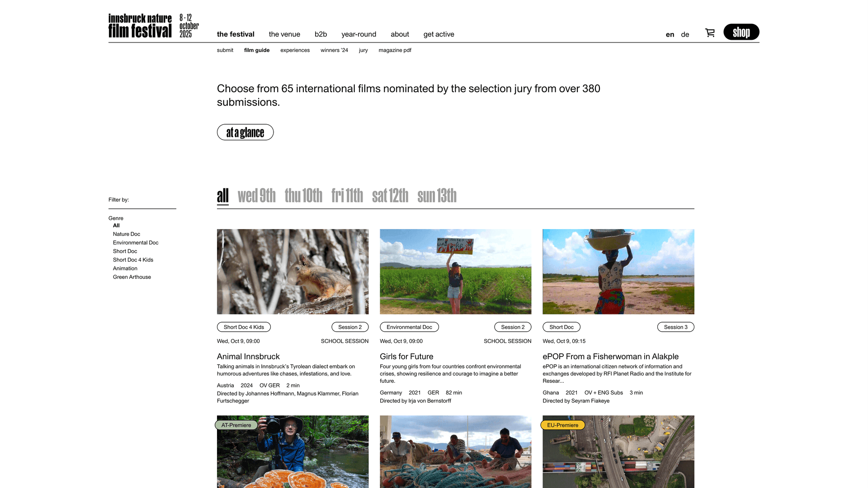This screenshot has width=868, height=488.
Task: Filter genre by Animation
Action: tap(125, 268)
